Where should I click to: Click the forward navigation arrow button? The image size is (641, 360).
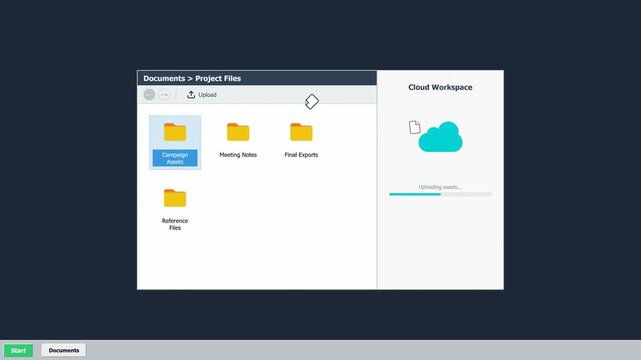[x=164, y=95]
